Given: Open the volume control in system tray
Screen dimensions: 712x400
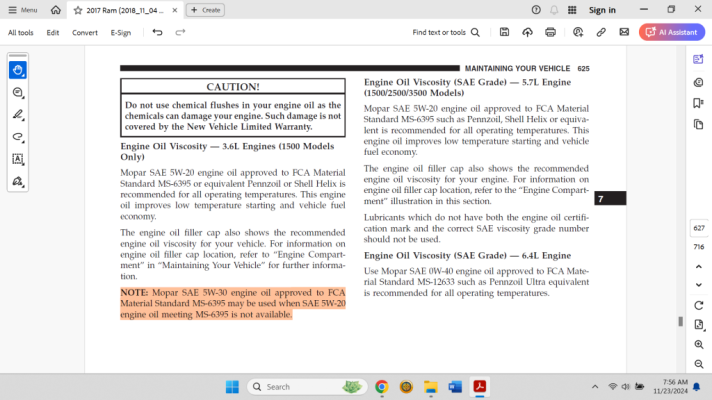Looking at the screenshot, I should (626, 387).
